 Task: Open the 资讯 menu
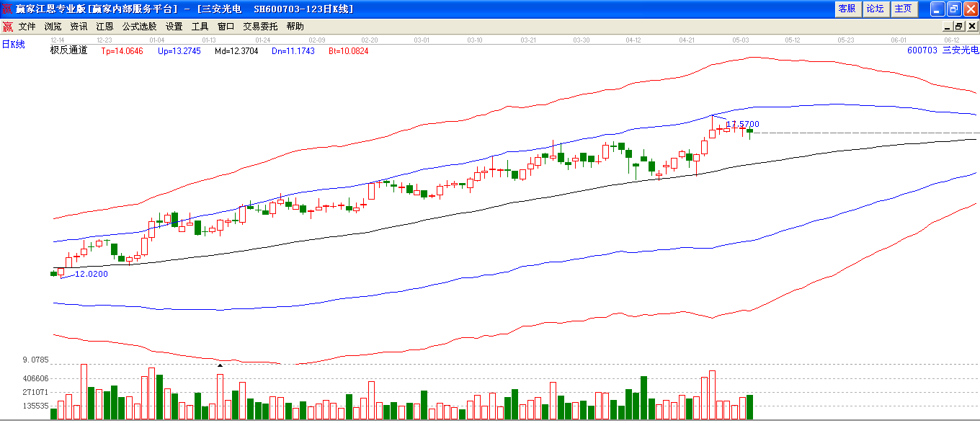[79, 27]
